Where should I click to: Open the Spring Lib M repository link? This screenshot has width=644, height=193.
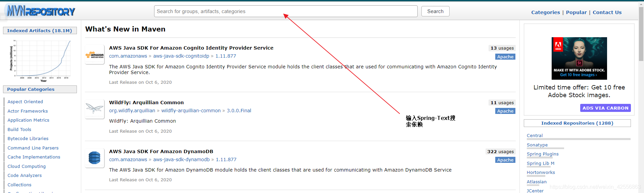click(x=541, y=164)
